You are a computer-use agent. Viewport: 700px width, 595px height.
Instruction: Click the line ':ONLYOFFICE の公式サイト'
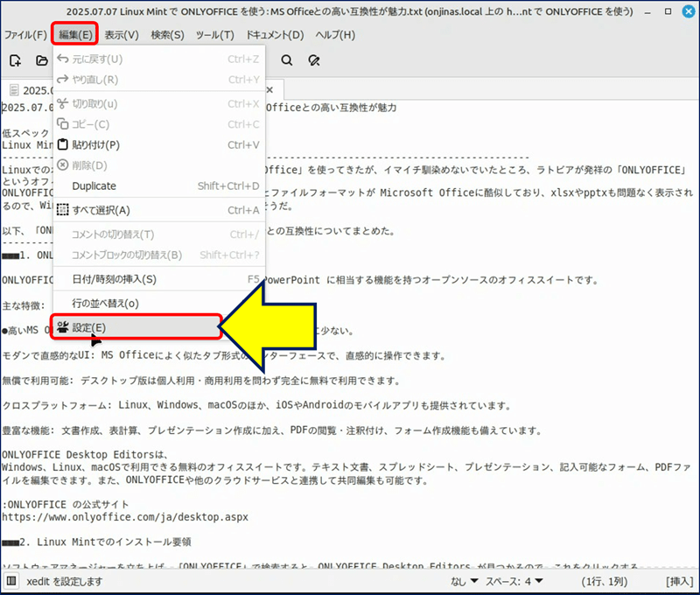pos(65,504)
